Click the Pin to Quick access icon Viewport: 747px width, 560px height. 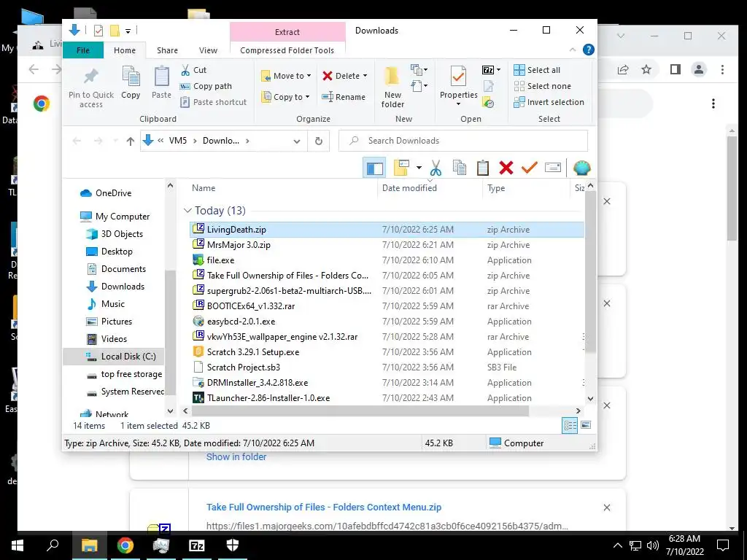pos(90,76)
